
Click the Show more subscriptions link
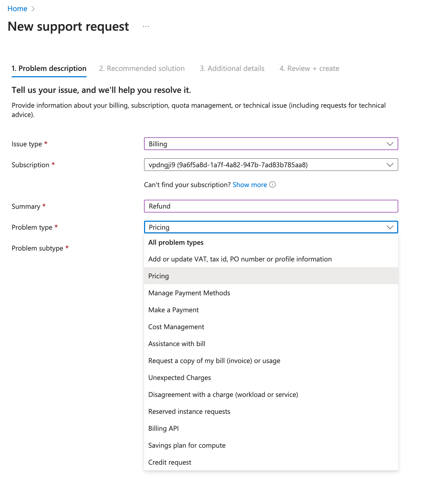250,185
